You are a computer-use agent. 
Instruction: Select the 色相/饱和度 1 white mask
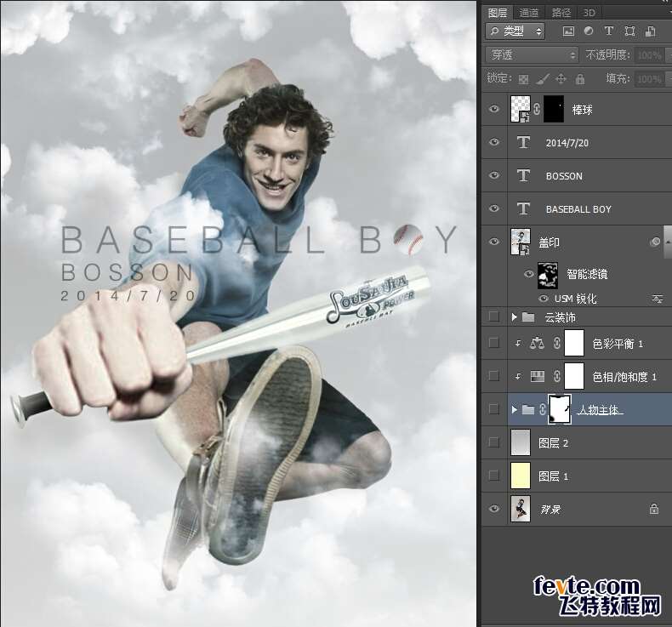pos(574,376)
